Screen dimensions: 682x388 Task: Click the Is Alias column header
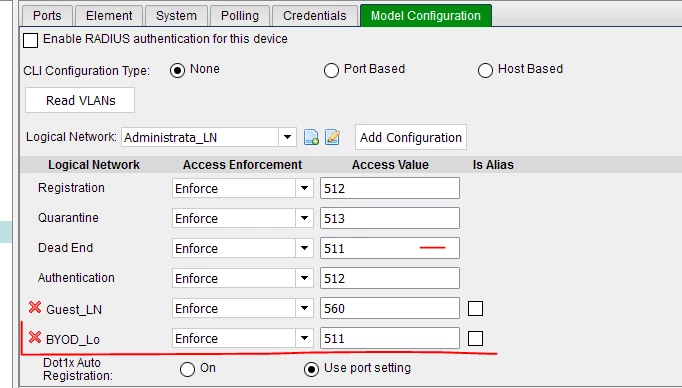(x=493, y=165)
